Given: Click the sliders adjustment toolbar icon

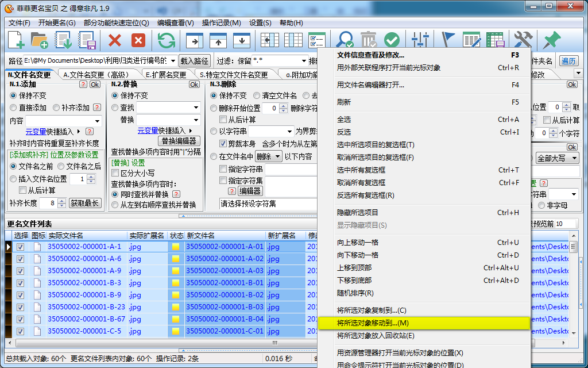Looking at the screenshot, I should (420, 40).
